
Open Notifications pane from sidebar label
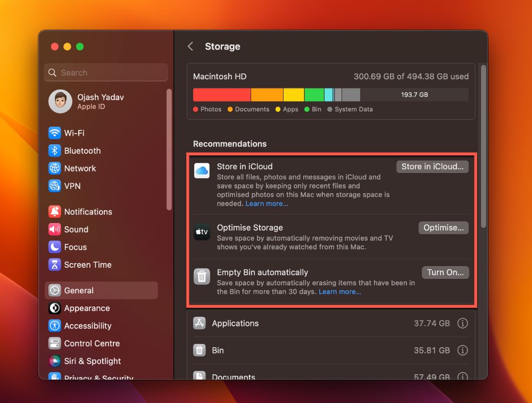click(88, 212)
